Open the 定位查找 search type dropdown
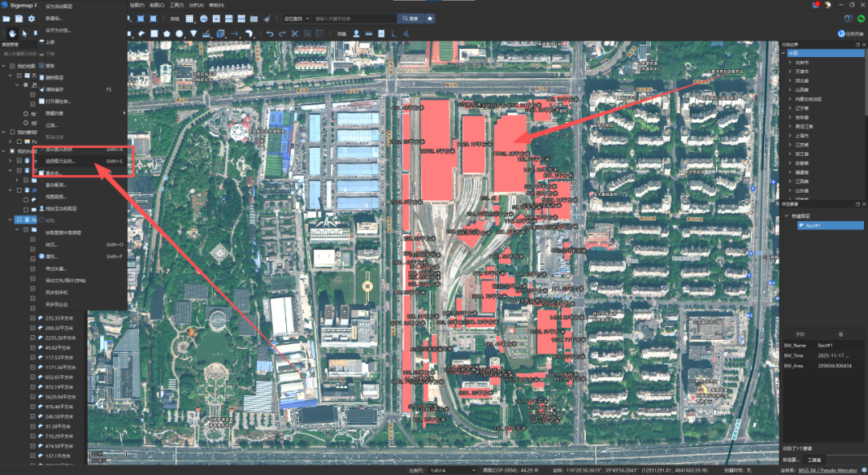Viewport: 868px width, 475px height. click(x=296, y=18)
